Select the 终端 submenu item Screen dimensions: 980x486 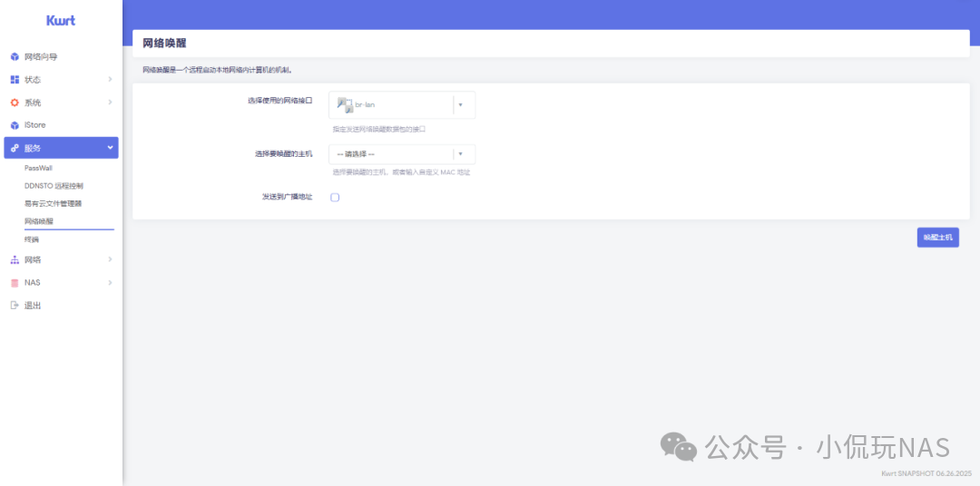click(32, 239)
